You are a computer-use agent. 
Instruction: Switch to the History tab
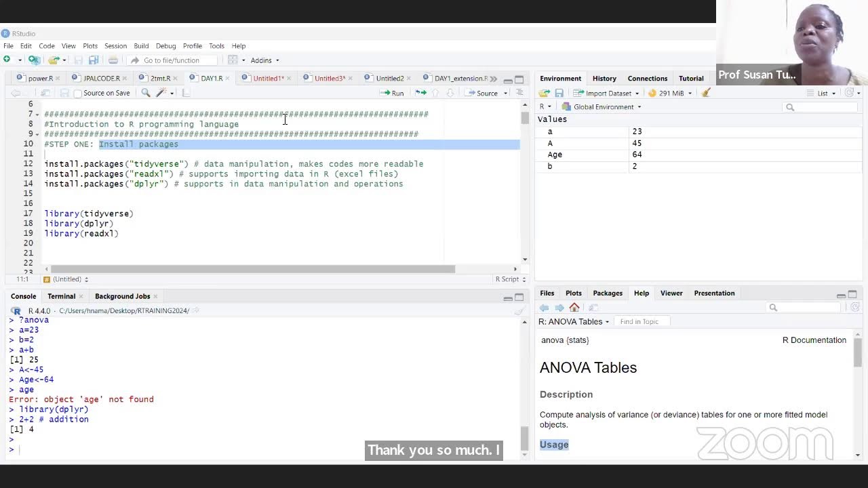coord(604,79)
